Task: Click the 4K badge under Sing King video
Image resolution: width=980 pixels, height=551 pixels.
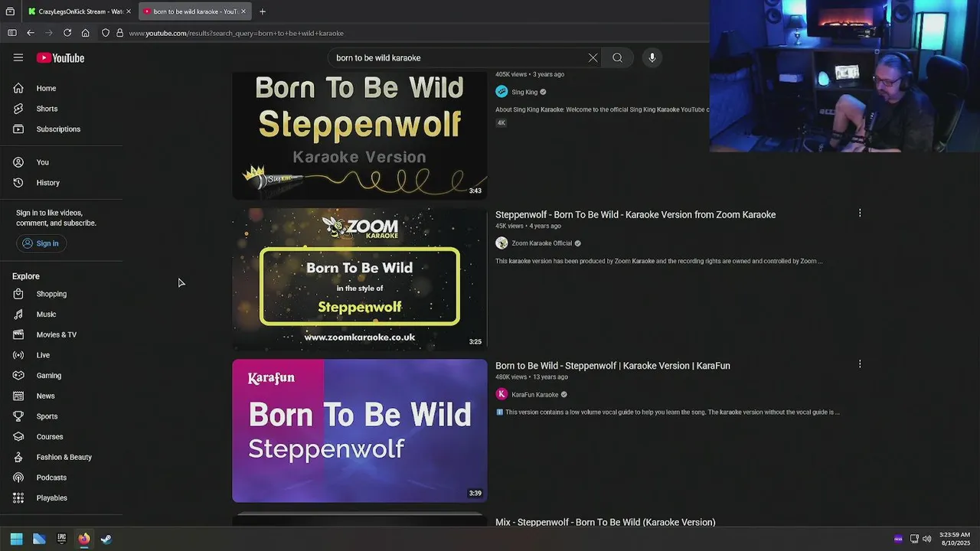Action: click(x=501, y=122)
